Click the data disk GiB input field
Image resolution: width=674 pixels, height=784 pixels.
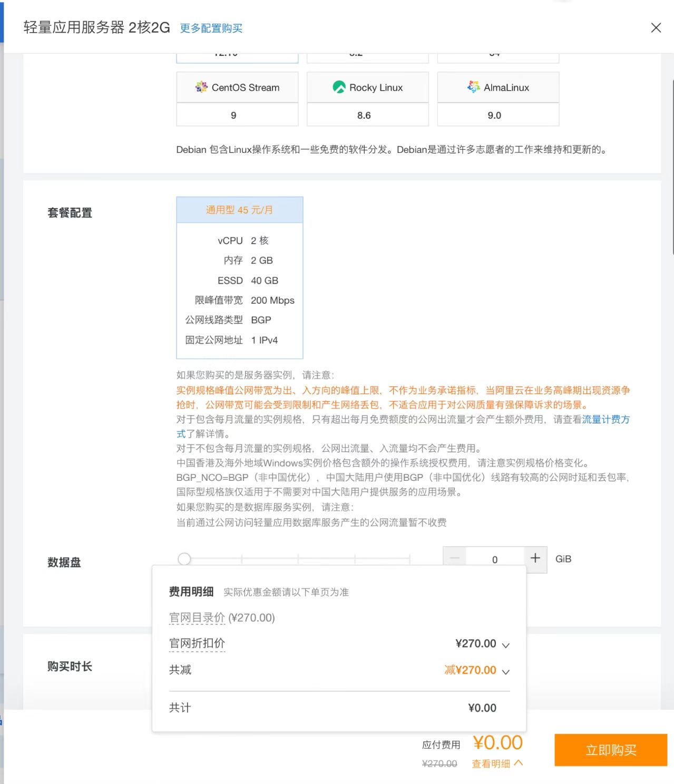click(494, 559)
